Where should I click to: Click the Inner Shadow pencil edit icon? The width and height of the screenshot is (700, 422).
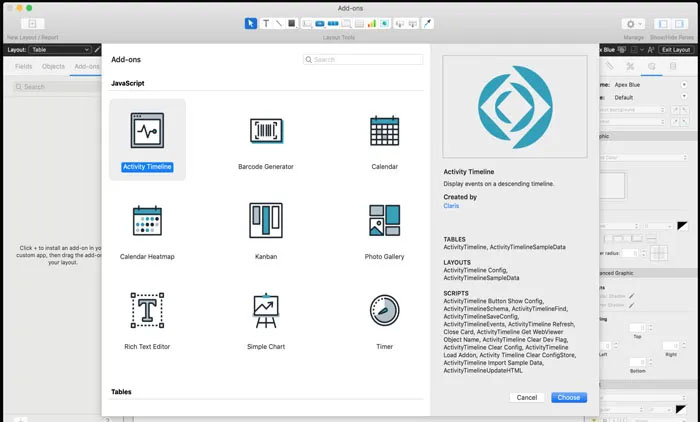click(x=631, y=305)
